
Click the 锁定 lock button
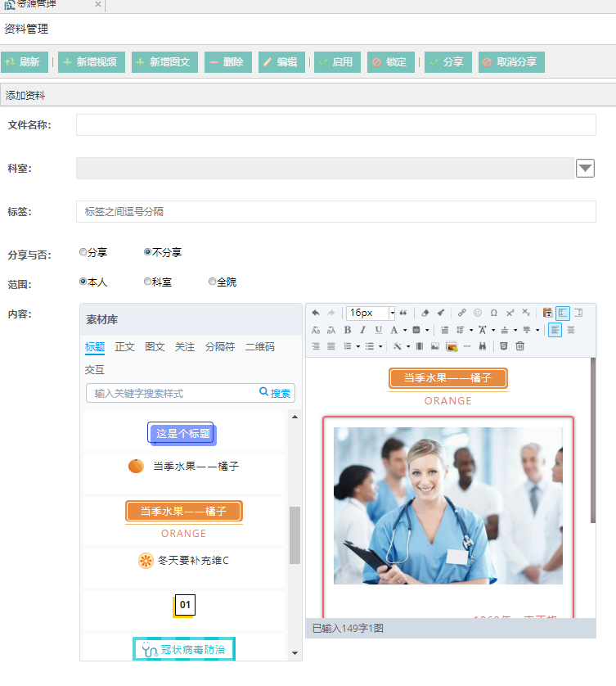391,62
